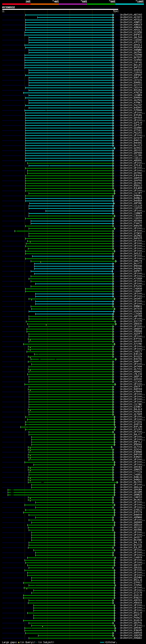This screenshot has height=644, width=146.
Task: Select hit label UniRef100_O24560
Action: [131, 60]
